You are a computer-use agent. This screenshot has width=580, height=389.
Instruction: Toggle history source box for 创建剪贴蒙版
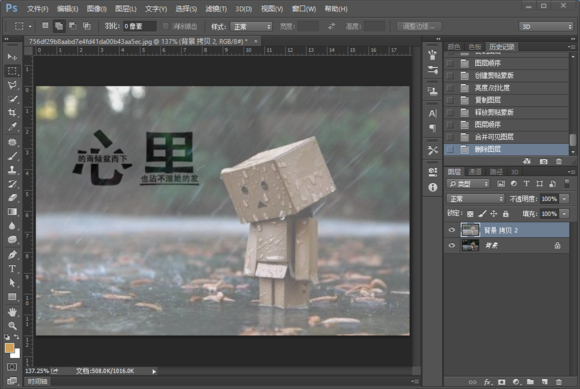[x=450, y=76]
